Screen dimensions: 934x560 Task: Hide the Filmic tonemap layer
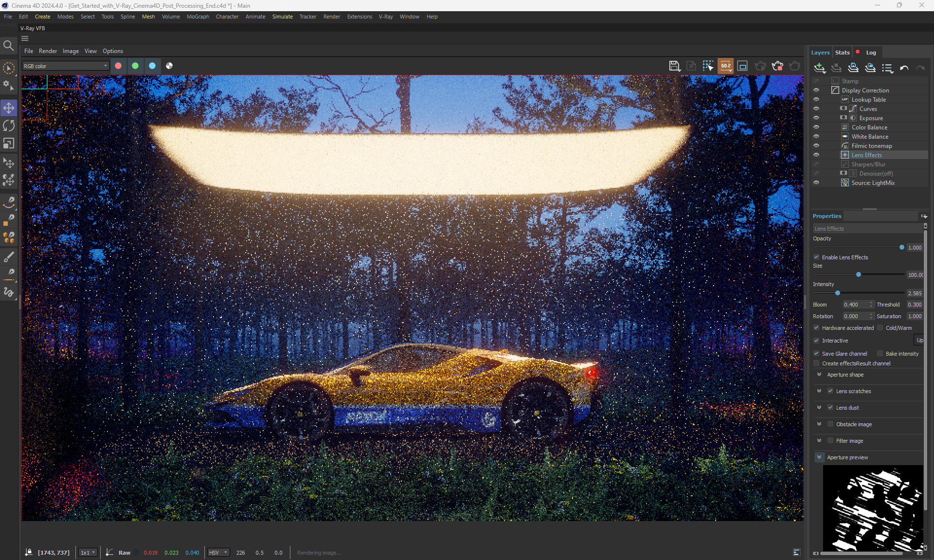816,145
